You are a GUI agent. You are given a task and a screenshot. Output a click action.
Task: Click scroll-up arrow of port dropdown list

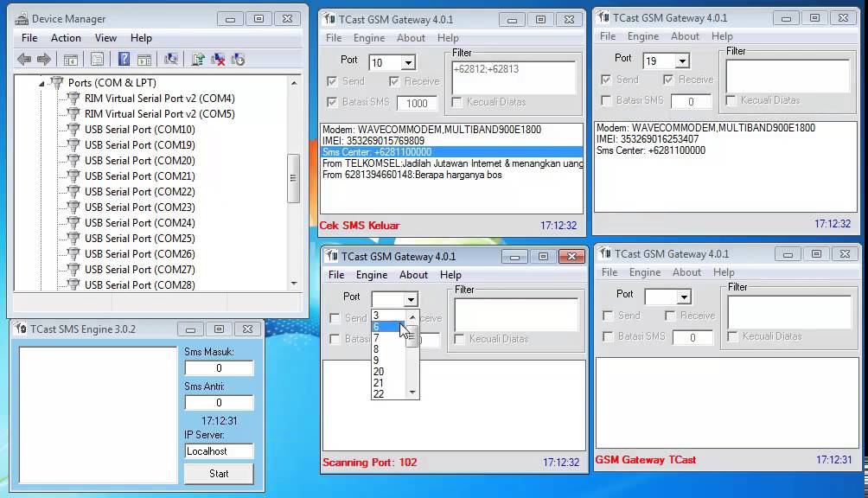point(412,317)
